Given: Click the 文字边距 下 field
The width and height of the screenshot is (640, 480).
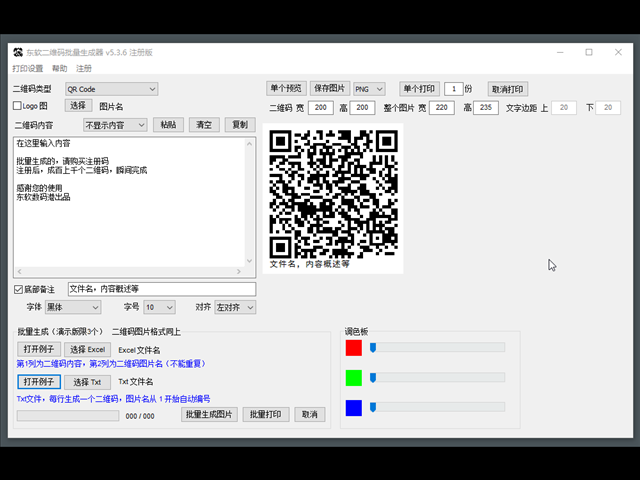Looking at the screenshot, I should [x=608, y=108].
